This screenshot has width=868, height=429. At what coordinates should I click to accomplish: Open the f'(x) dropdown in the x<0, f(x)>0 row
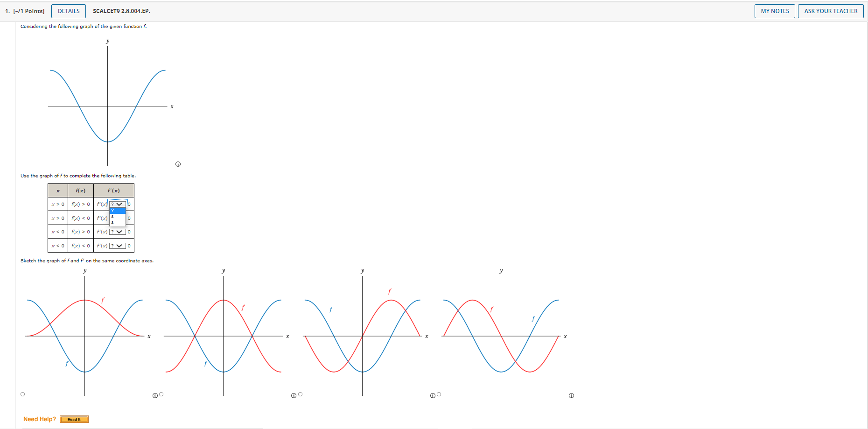118,232
